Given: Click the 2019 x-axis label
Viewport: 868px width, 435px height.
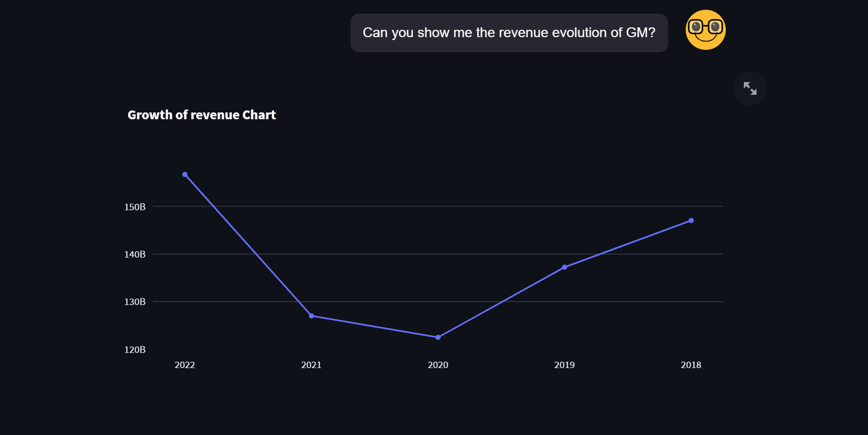Looking at the screenshot, I should (x=564, y=365).
